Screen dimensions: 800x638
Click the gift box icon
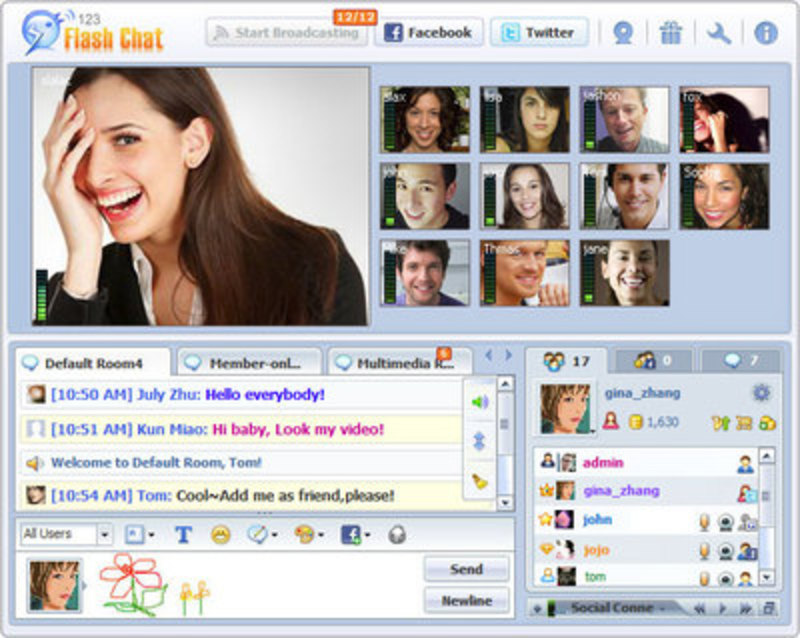coord(670,33)
